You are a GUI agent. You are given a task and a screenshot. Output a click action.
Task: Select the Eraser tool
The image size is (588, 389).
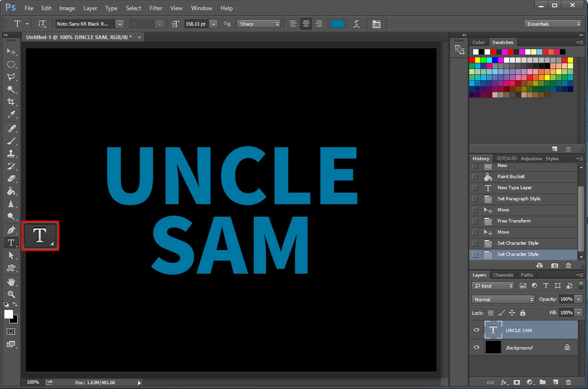11,179
